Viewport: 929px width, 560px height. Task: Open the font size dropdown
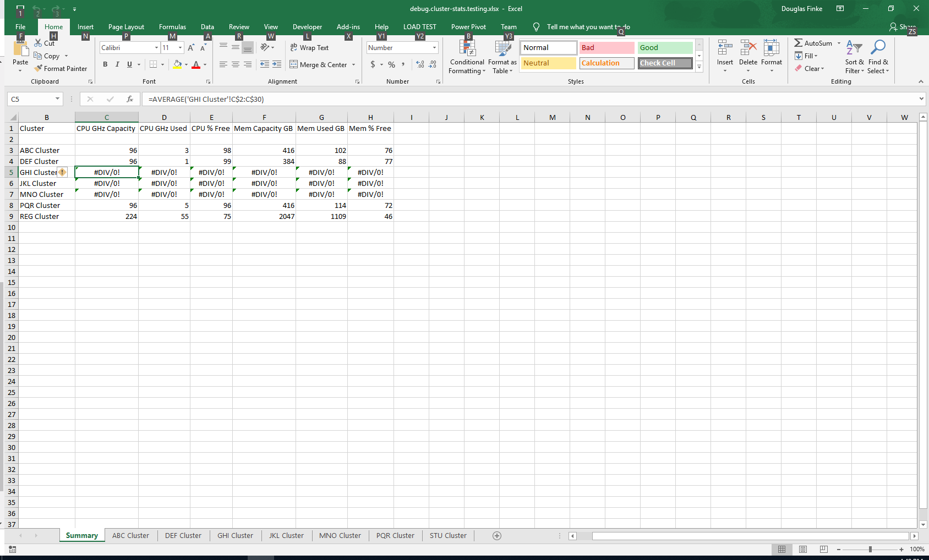[179, 47]
